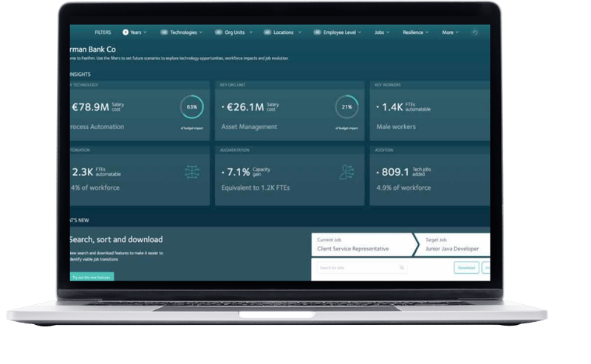
Task: Click the FILTERS label
Action: coord(103,32)
